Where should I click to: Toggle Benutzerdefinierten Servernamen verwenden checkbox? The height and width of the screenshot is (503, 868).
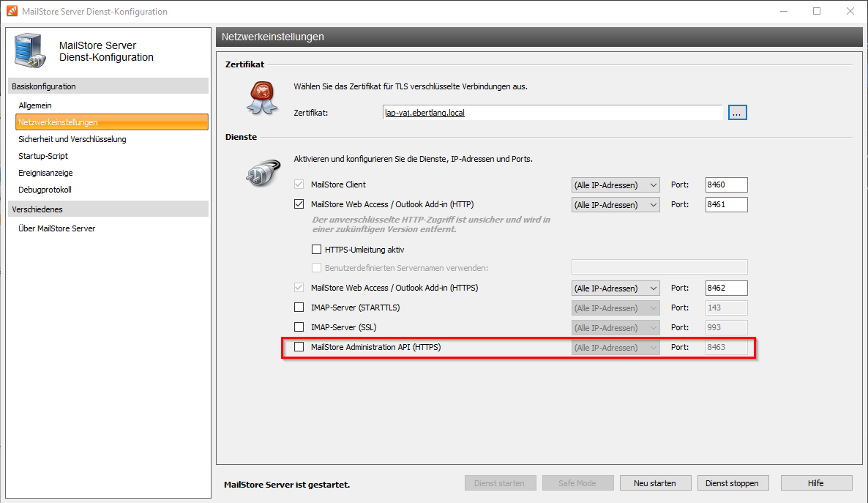317,267
